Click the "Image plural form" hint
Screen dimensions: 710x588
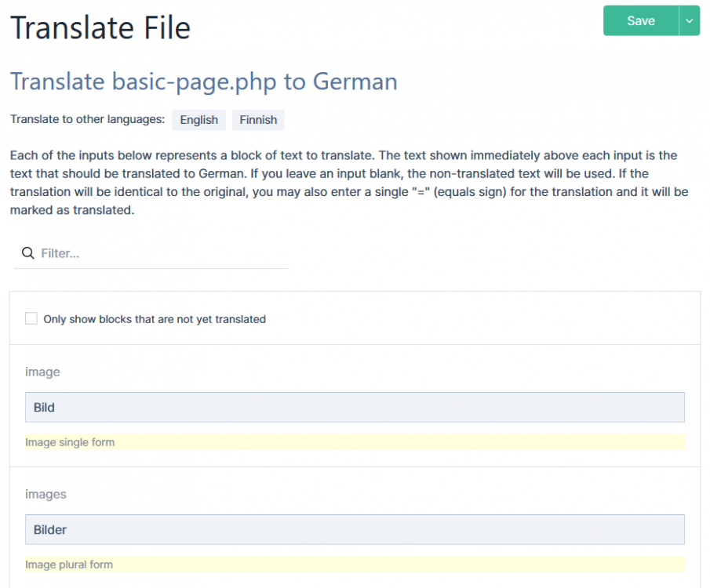tap(69, 564)
